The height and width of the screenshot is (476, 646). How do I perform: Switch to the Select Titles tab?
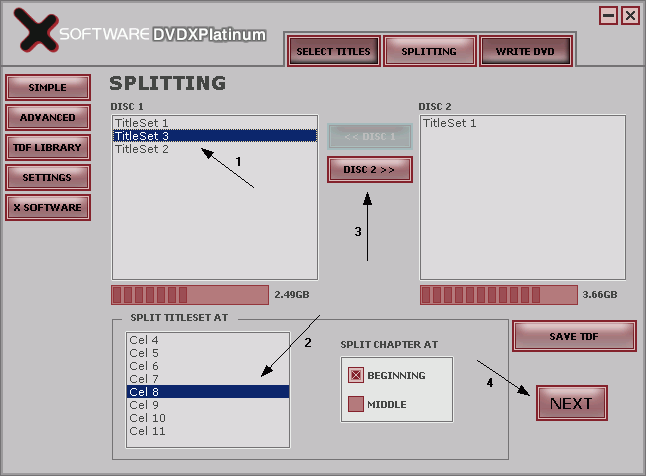pos(333,51)
